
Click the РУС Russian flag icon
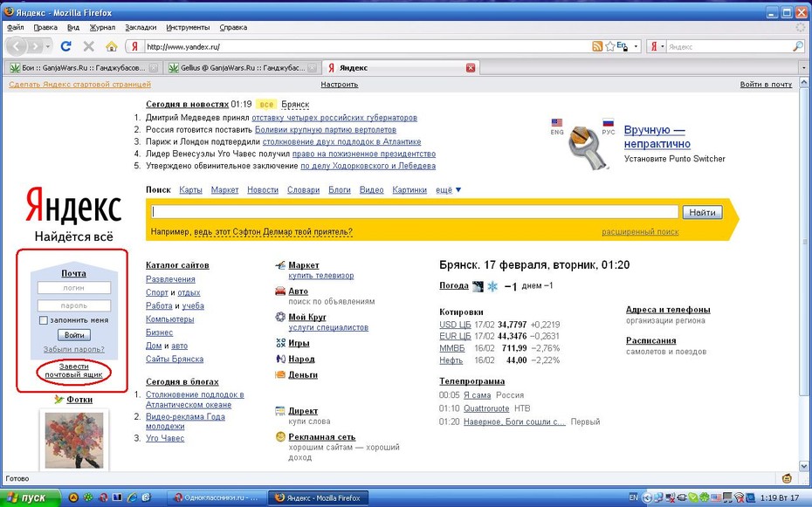pos(608,123)
